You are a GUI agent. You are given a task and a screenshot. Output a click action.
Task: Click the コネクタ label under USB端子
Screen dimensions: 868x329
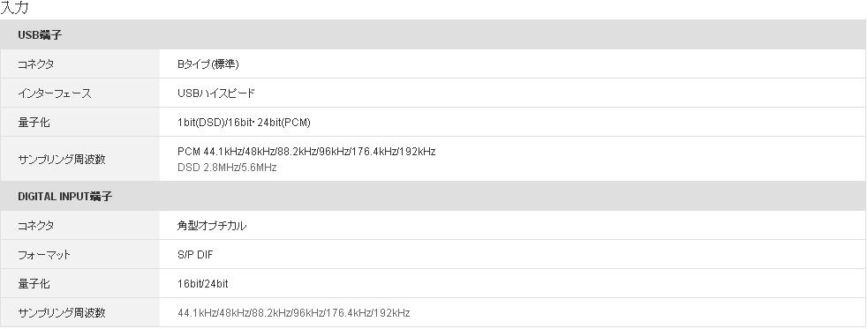(x=36, y=64)
